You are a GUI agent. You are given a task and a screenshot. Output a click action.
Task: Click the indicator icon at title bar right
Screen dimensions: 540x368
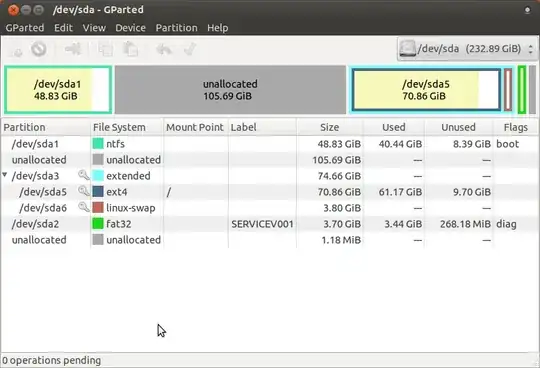(x=527, y=10)
